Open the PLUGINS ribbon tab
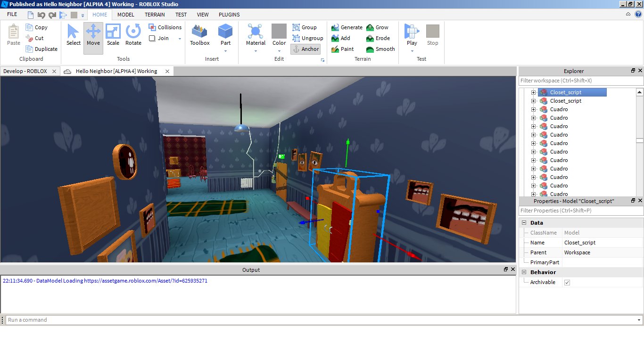The height and width of the screenshot is (341, 644). [x=229, y=15]
